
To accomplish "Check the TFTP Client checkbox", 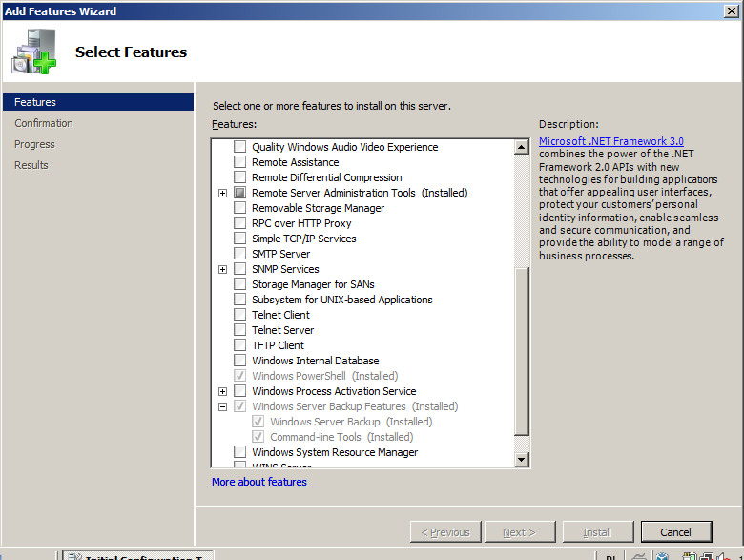I will click(x=240, y=345).
